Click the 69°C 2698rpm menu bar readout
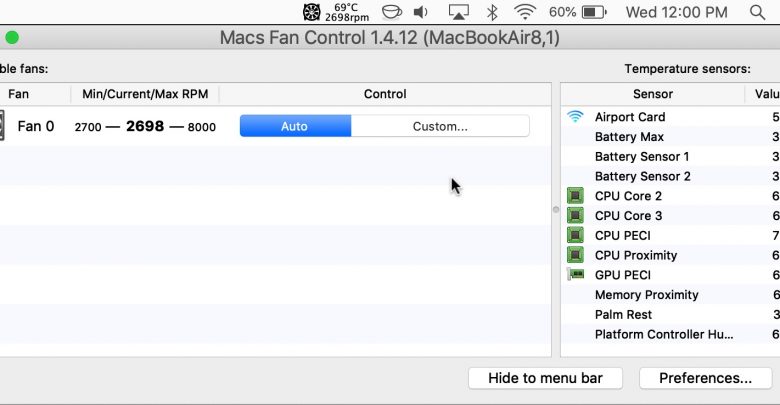780x405 pixels. 347,12
